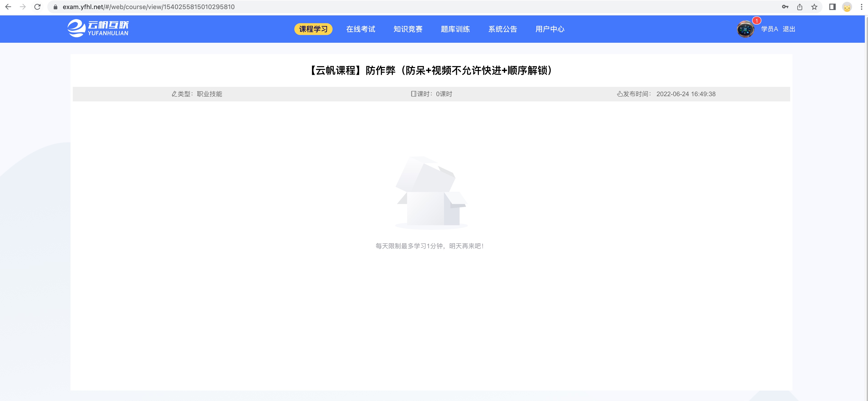Screen dimensions: 868x401
Task: Click the share page icon
Action: point(800,7)
